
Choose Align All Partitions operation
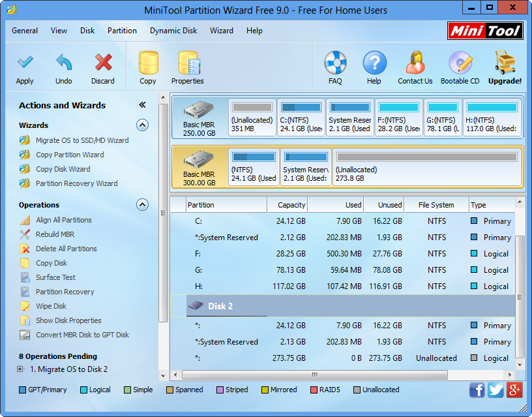pos(64,220)
